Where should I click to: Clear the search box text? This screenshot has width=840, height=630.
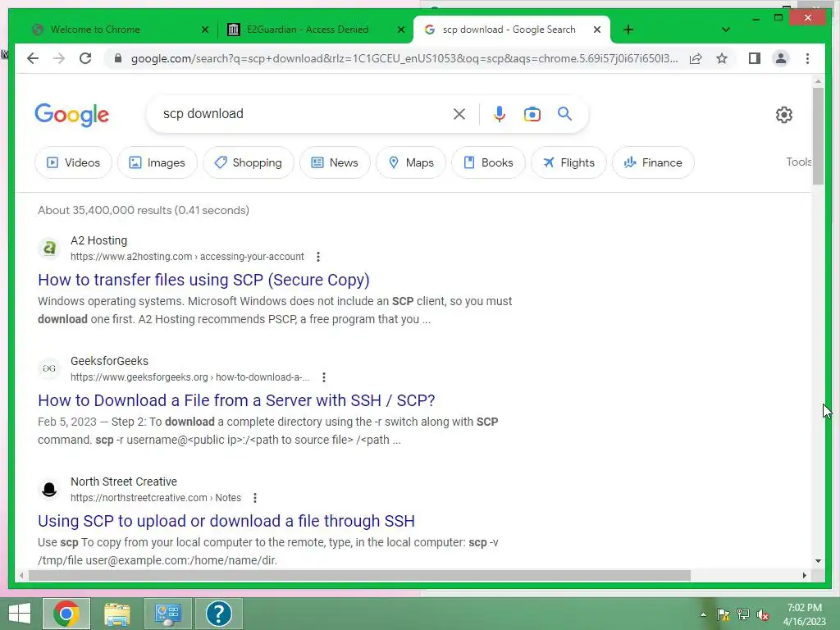[x=459, y=114]
